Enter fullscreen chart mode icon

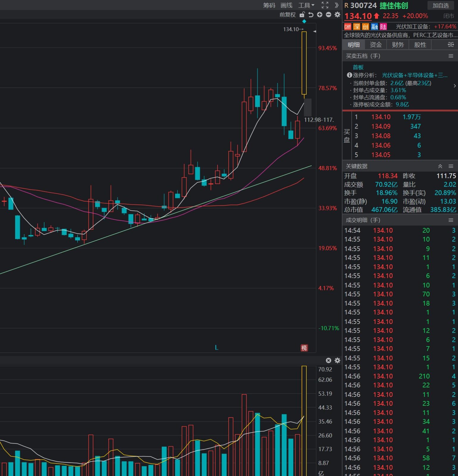(325, 5)
